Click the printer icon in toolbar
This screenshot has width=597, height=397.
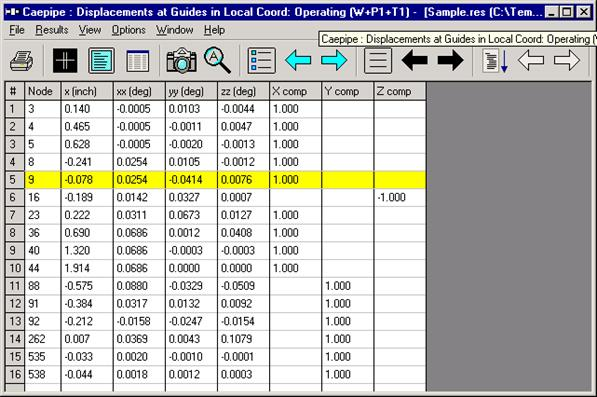click(x=22, y=61)
